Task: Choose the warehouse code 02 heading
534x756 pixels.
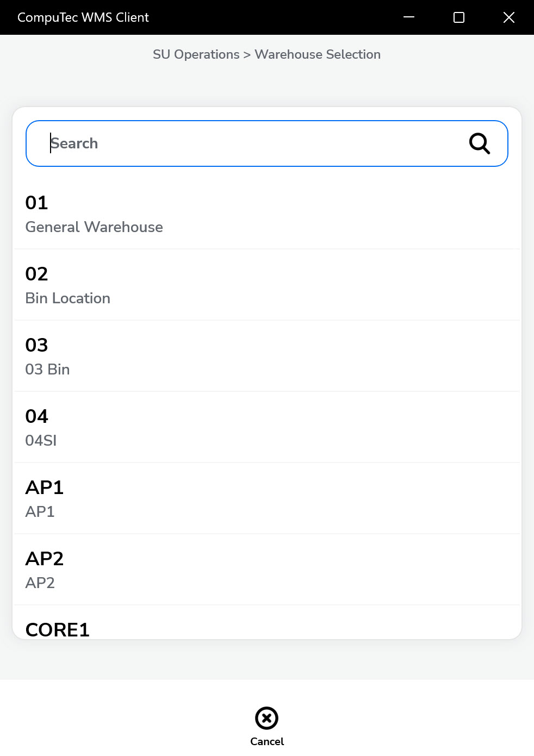Action: (36, 274)
